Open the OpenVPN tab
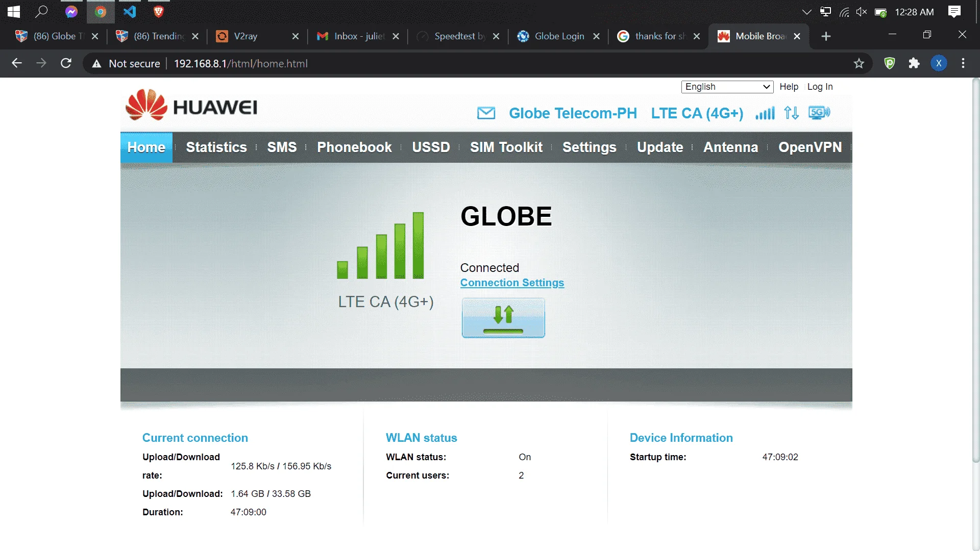This screenshot has height=551, width=980. click(810, 147)
